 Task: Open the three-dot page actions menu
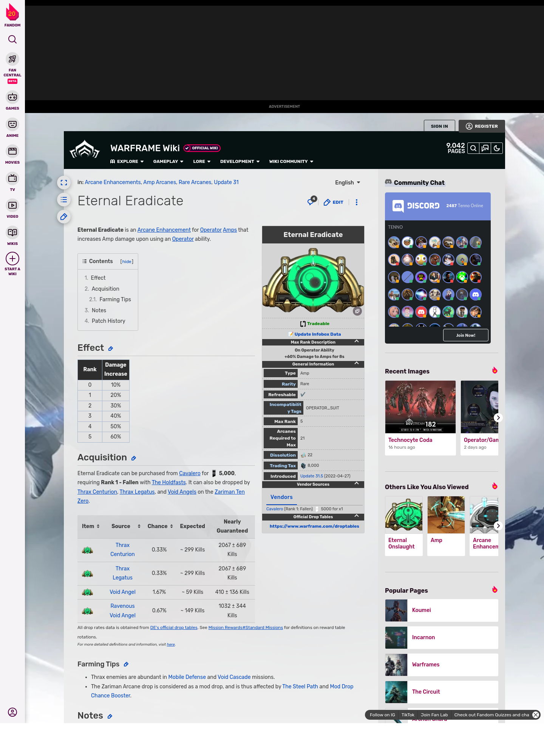(x=357, y=202)
